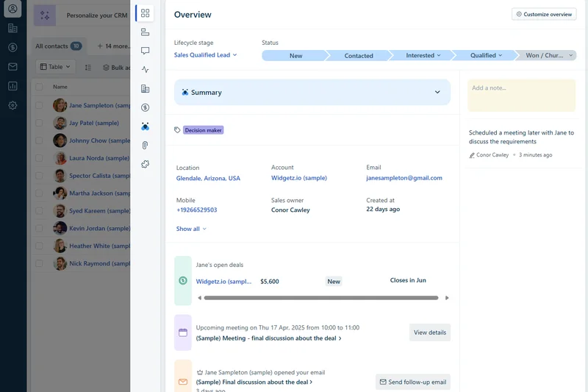Select the Contacted status stage
Viewport: 588px width, 392px height.
359,56
